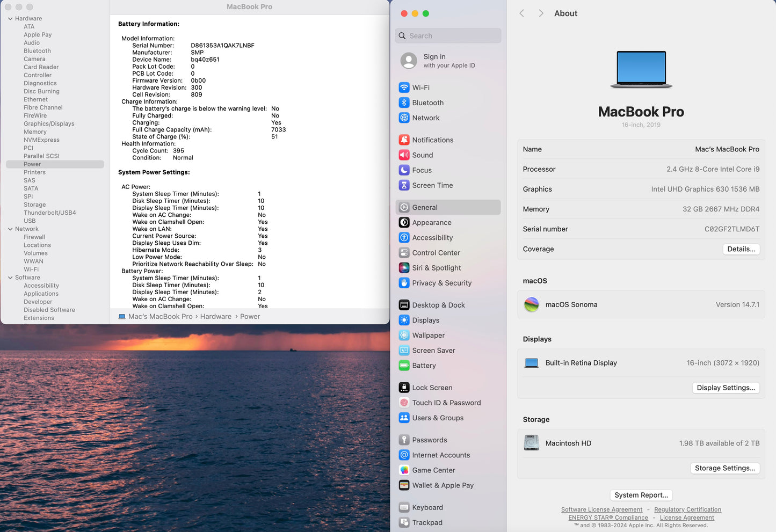Select Firewall under Network
Viewport: 776px width, 532px height.
(x=34, y=237)
